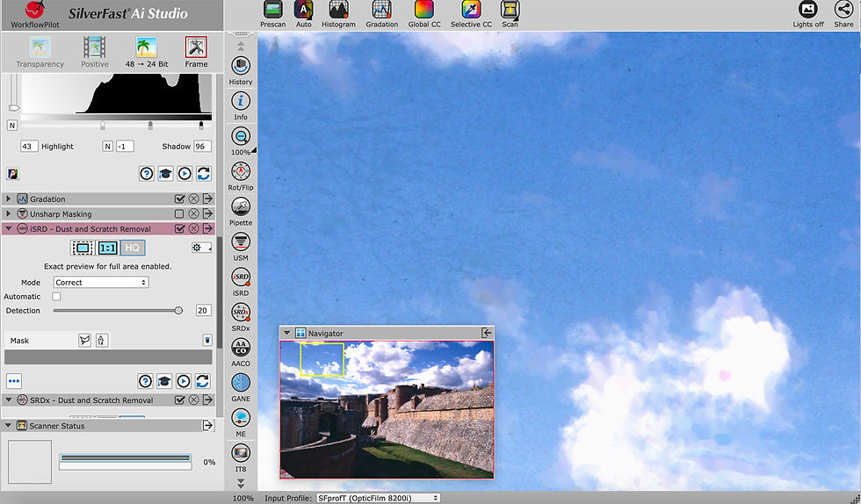Run Auto image adjustment
The image size is (861, 504).
coord(304,14)
